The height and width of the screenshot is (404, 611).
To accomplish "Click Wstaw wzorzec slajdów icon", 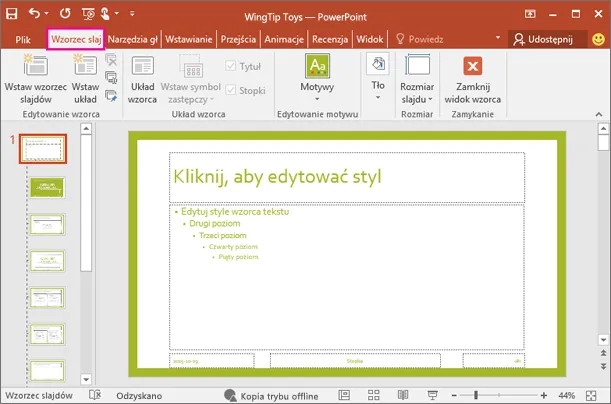I will [x=36, y=66].
